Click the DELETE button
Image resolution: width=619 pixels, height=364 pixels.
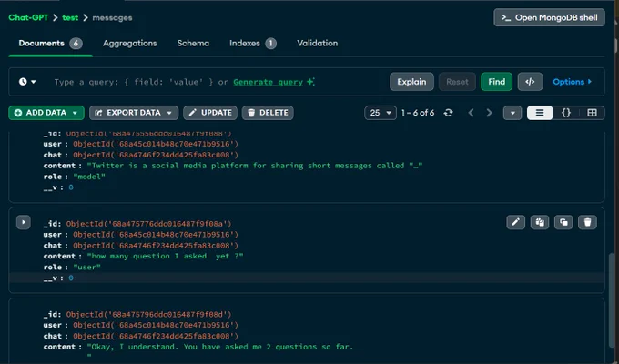point(268,113)
